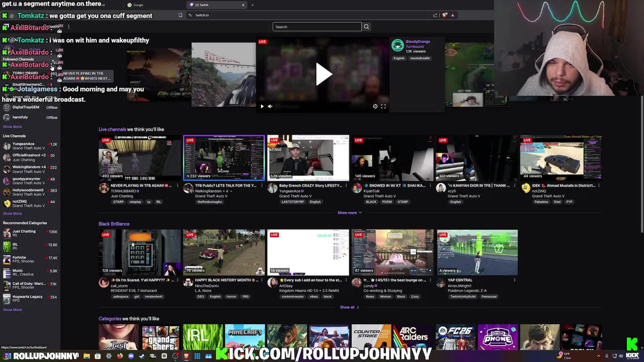Click the mentalhealth tag

pyautogui.click(x=420, y=58)
